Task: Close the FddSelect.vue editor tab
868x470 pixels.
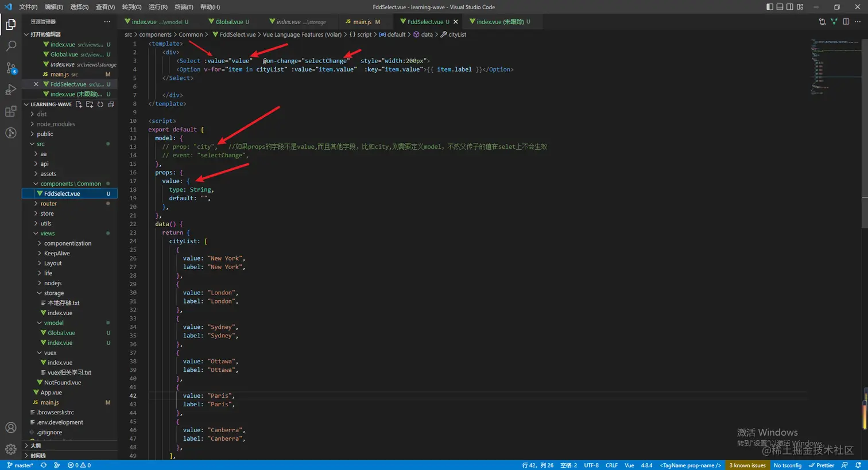Action: click(x=456, y=22)
